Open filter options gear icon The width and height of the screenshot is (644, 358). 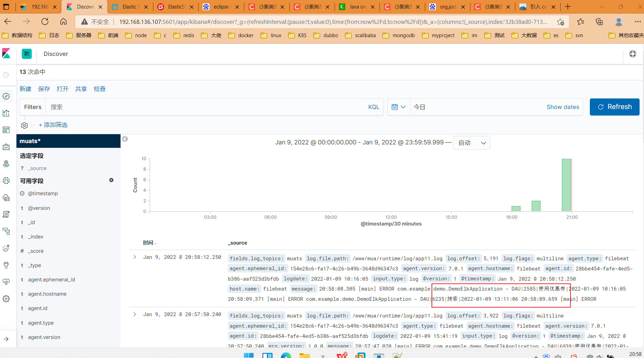pyautogui.click(x=25, y=125)
